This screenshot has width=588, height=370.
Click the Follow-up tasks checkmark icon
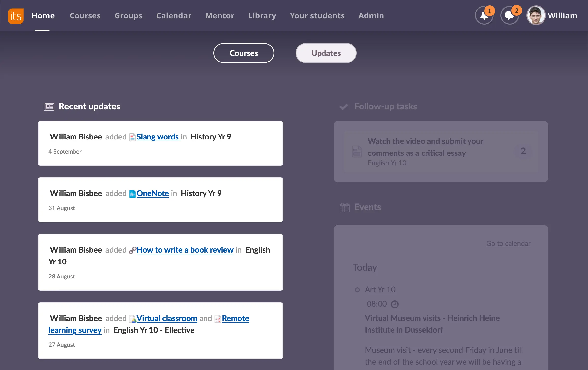[343, 107]
